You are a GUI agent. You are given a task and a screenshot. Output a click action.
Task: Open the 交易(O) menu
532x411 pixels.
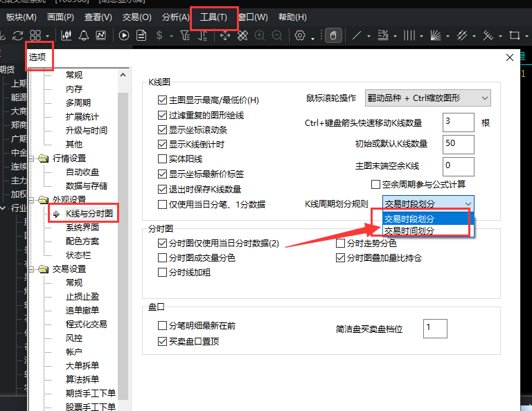click(x=136, y=17)
